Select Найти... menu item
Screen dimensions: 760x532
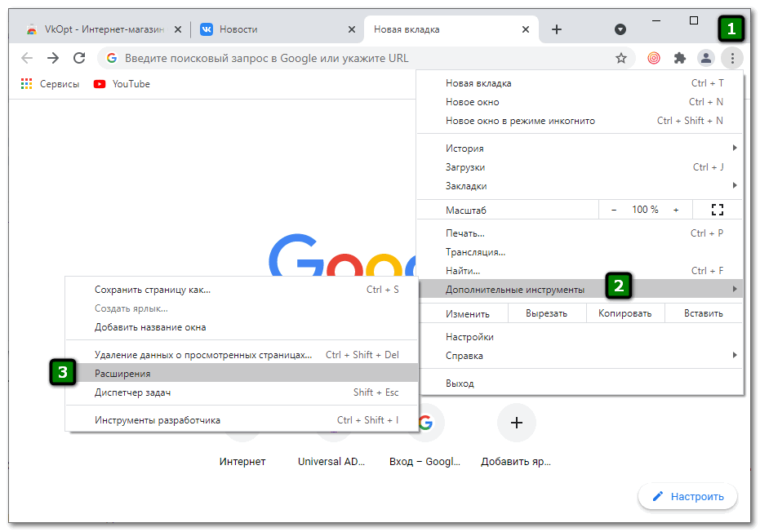580,271
